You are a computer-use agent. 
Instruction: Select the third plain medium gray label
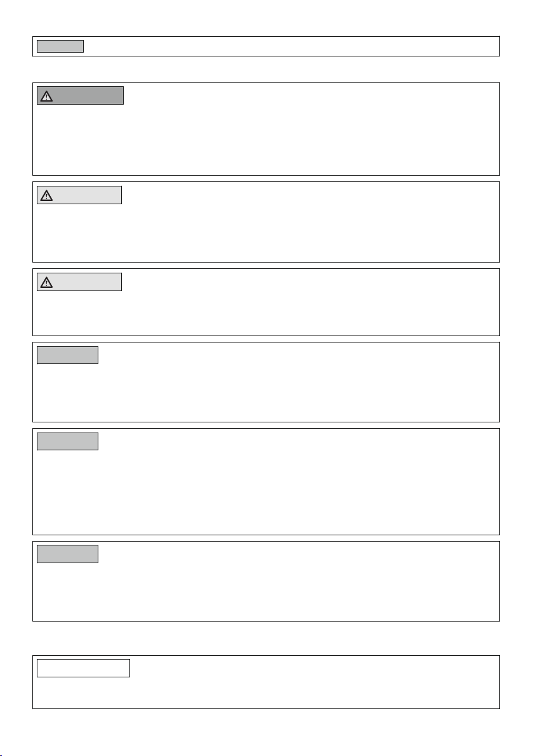(x=67, y=554)
